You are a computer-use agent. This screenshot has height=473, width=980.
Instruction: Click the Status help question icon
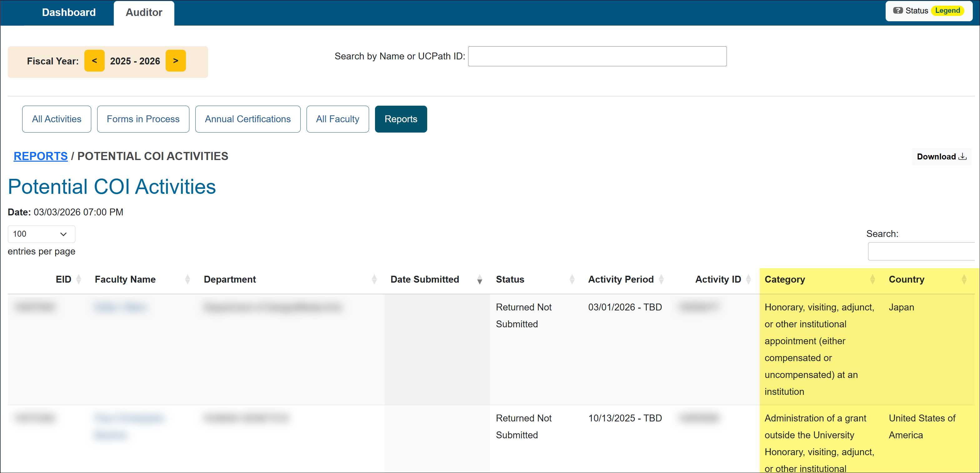(x=898, y=11)
